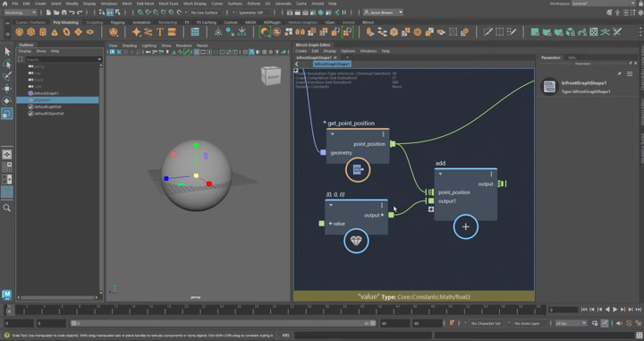Open viewport Shading menu
Screen dimensions: 644x341
tap(130, 46)
